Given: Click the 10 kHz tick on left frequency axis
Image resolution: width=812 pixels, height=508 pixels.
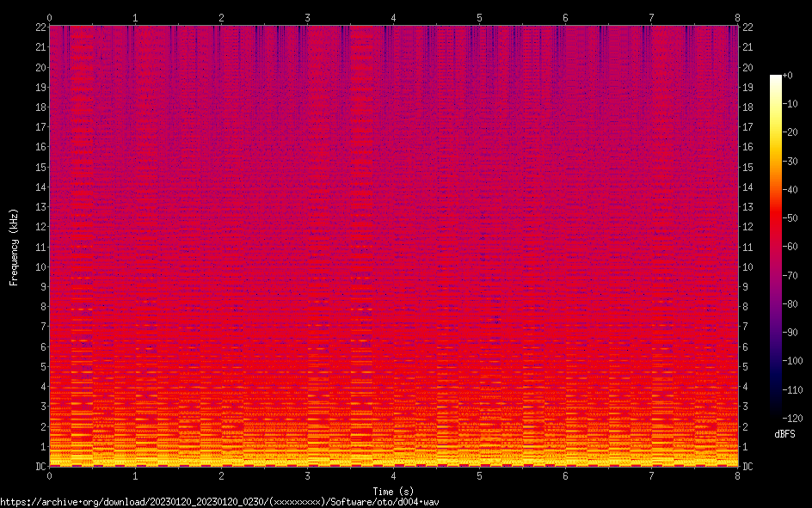Looking at the screenshot, I should (40, 266).
